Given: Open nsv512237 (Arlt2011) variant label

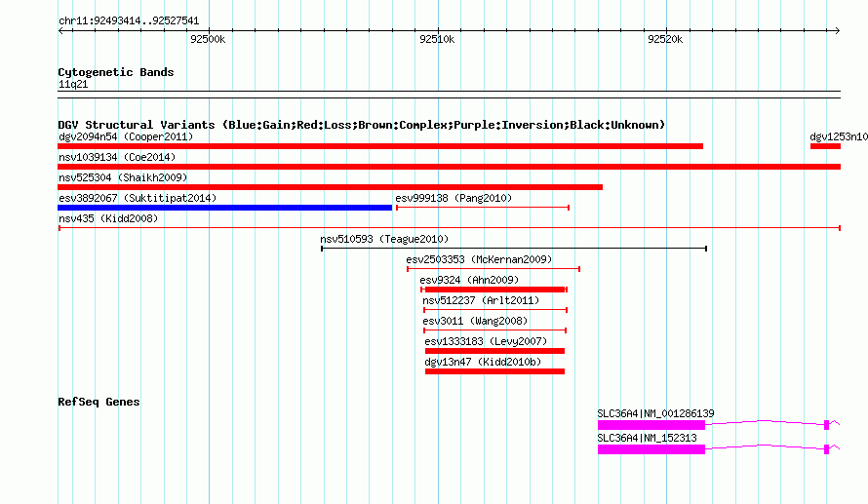Looking at the screenshot, I should point(481,300).
